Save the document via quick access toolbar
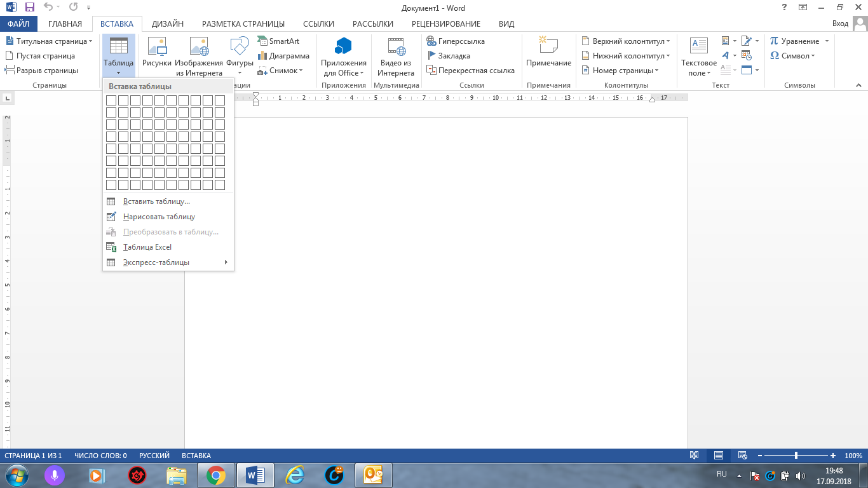Viewport: 868px width, 488px height. [x=29, y=8]
